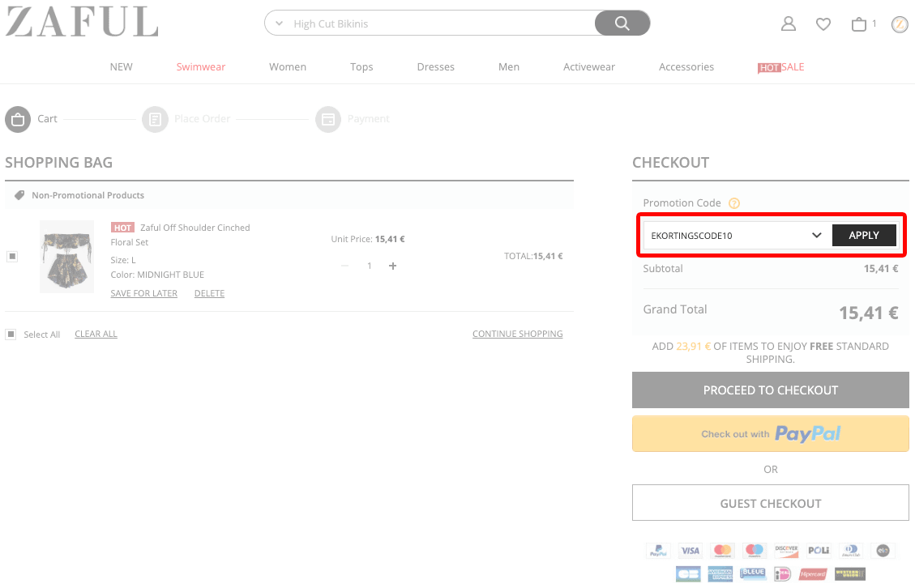Screen dimensions: 915x588
Task: Increase quantity with the plus icon
Action: [x=393, y=266]
